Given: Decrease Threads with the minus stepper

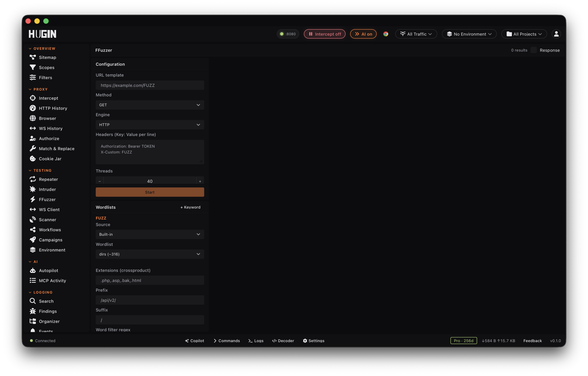Looking at the screenshot, I should click(100, 181).
